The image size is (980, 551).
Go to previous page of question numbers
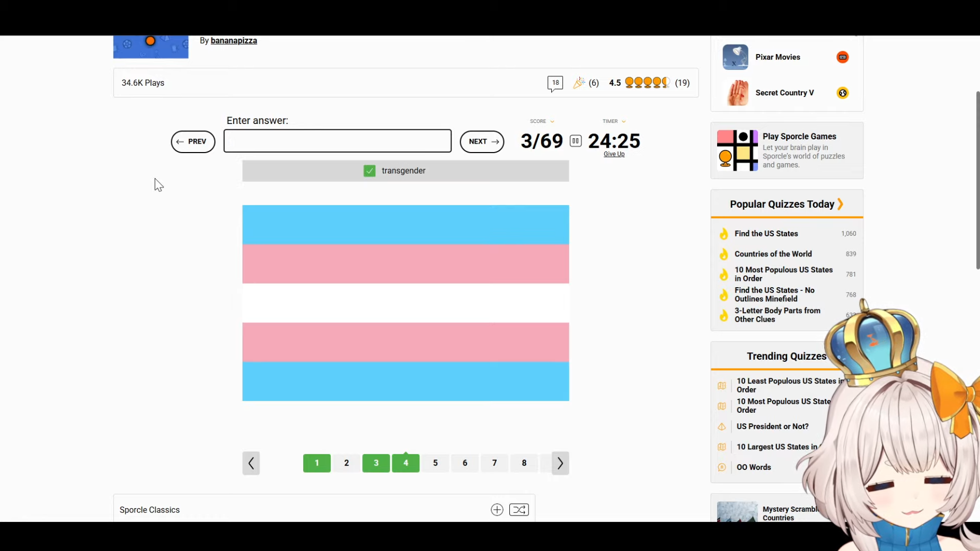251,463
